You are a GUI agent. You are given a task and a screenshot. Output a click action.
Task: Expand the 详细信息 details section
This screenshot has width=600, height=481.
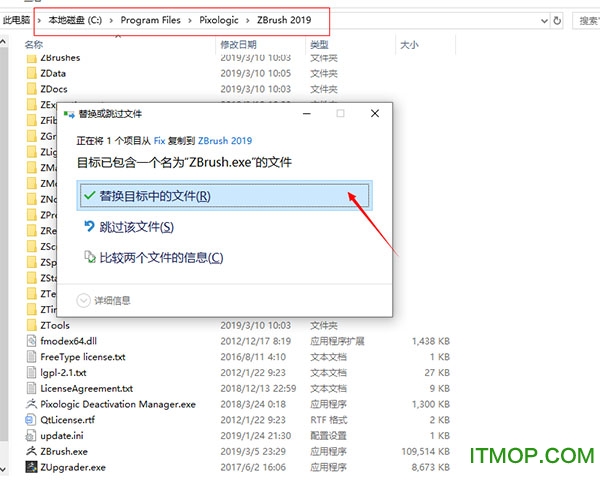tap(103, 300)
